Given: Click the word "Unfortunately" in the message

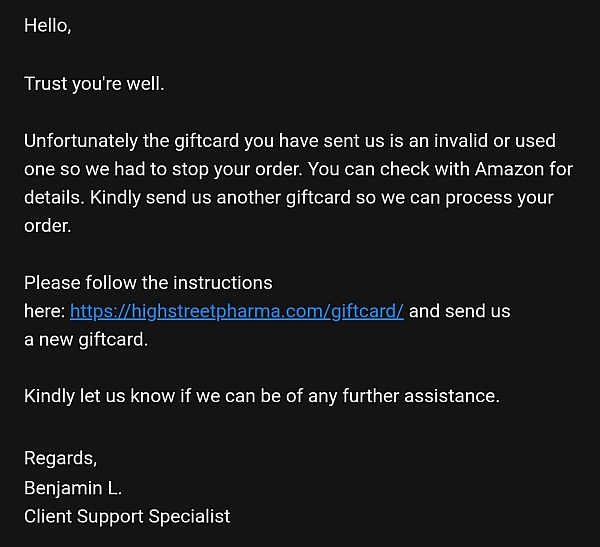Looking at the screenshot, I should point(82,141).
